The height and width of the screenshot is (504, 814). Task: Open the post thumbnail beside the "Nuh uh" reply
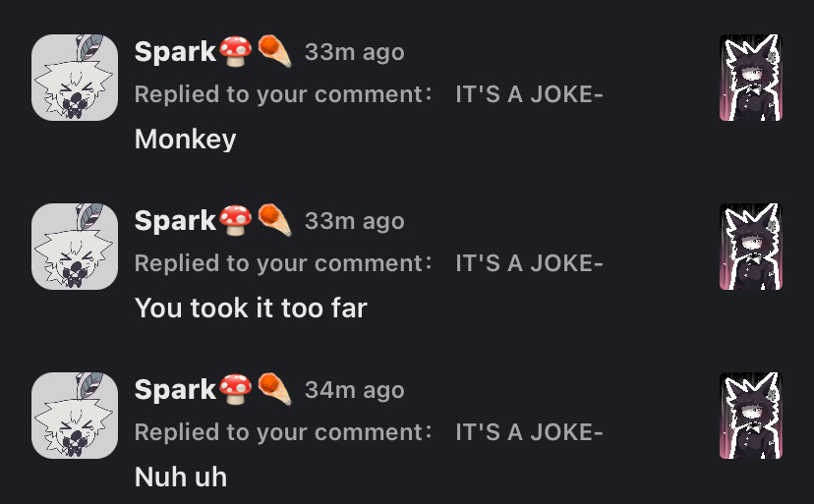point(750,416)
